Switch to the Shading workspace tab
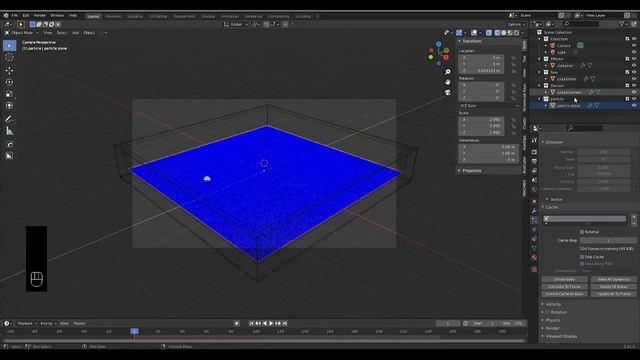The width and height of the screenshot is (640, 360). click(x=208, y=16)
